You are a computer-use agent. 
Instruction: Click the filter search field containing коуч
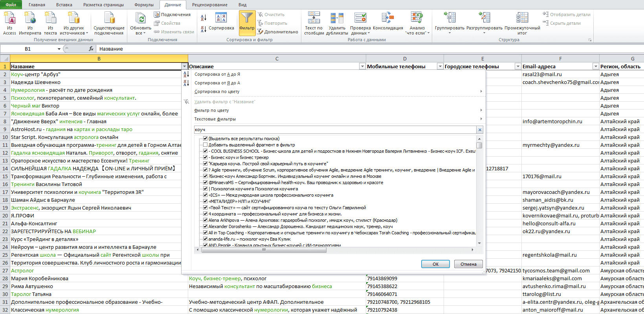tap(335, 130)
